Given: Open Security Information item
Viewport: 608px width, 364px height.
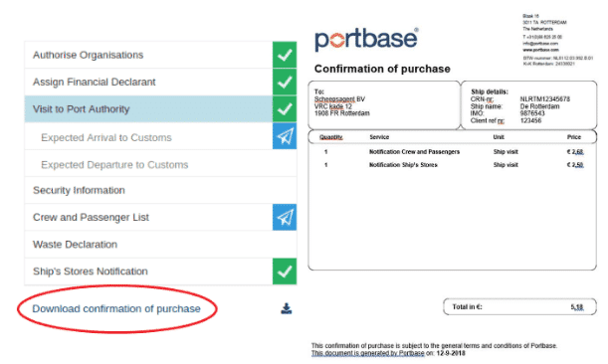Looking at the screenshot, I should (x=160, y=190).
